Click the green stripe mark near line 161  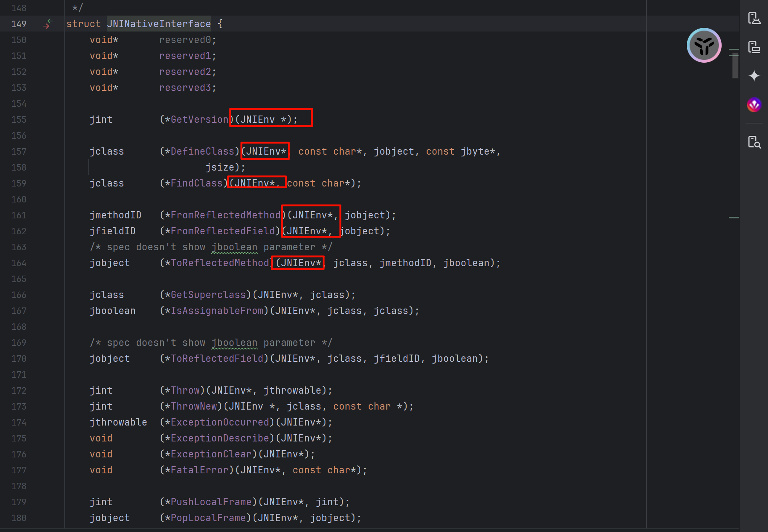734,218
